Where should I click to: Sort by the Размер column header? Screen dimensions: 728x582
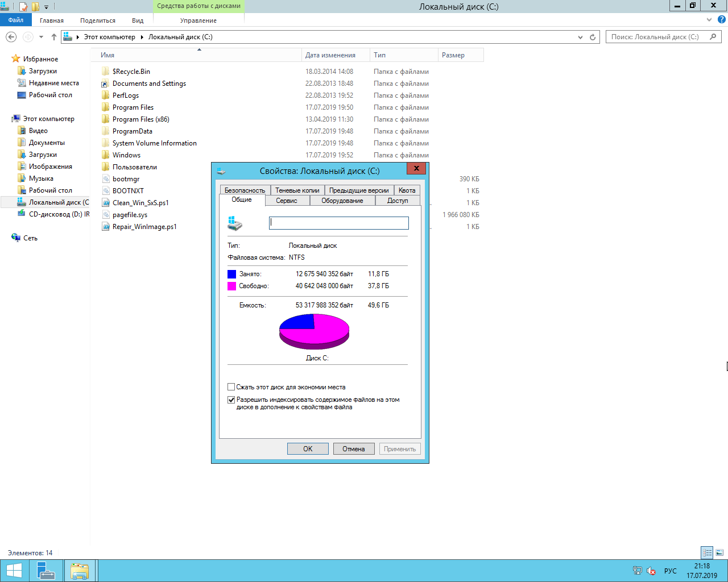click(x=461, y=55)
